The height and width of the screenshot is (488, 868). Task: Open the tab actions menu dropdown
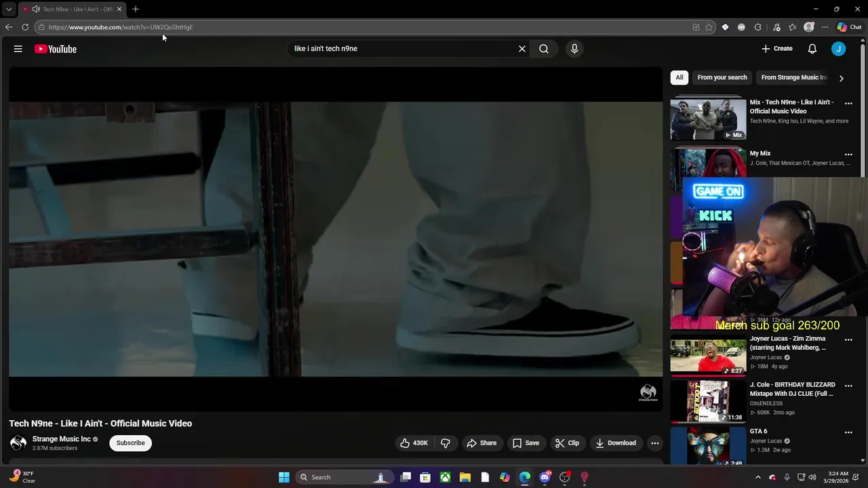coord(9,9)
